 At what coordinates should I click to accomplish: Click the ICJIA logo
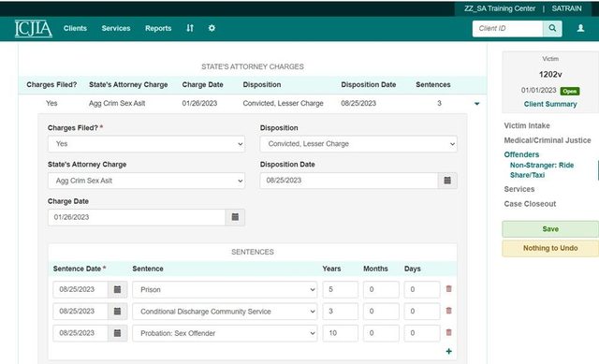pos(34,29)
